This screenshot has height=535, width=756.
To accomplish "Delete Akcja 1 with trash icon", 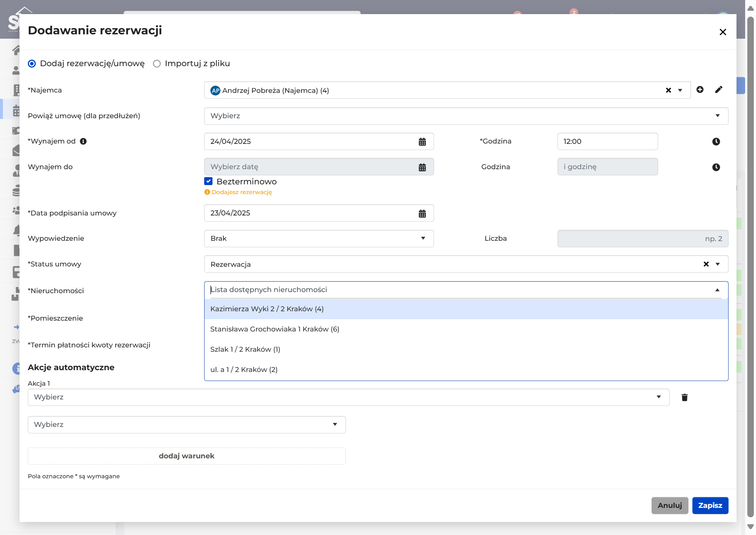I will [684, 398].
